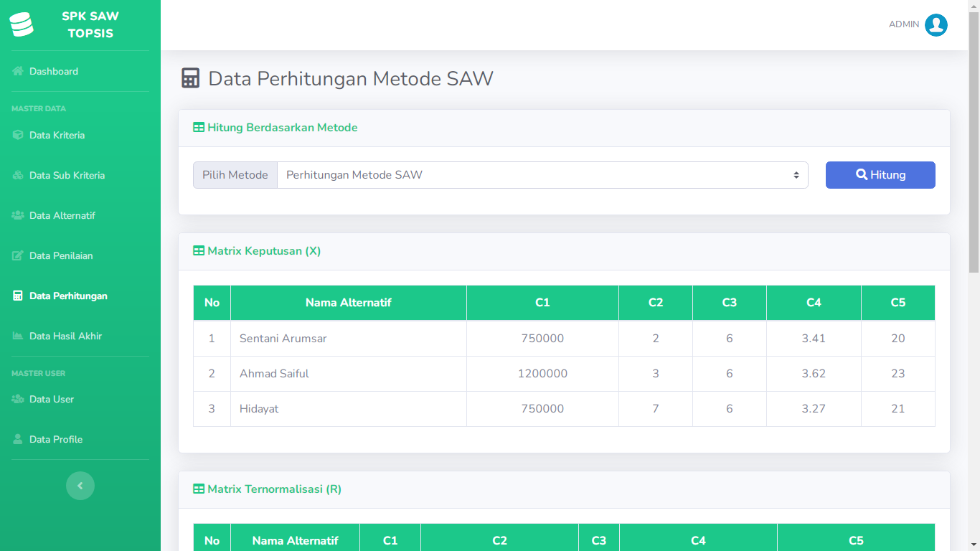Viewport: 980px width, 551px height.
Task: Click the Sentani Arumsar name cell
Action: point(349,338)
